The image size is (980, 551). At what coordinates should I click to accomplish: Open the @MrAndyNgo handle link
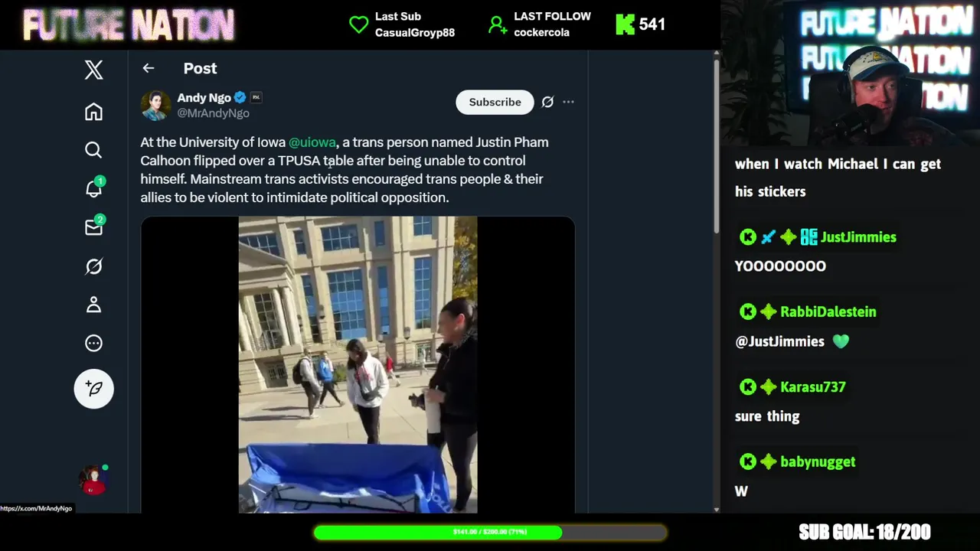click(213, 113)
